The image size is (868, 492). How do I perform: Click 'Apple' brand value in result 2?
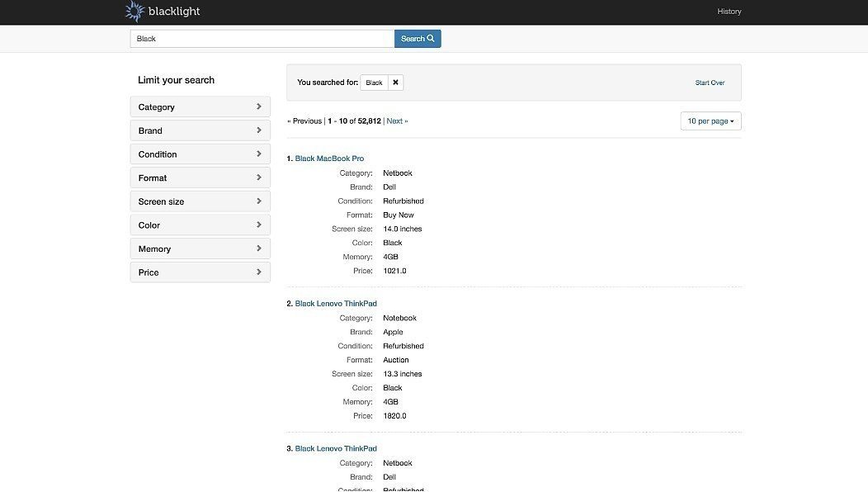[393, 332]
